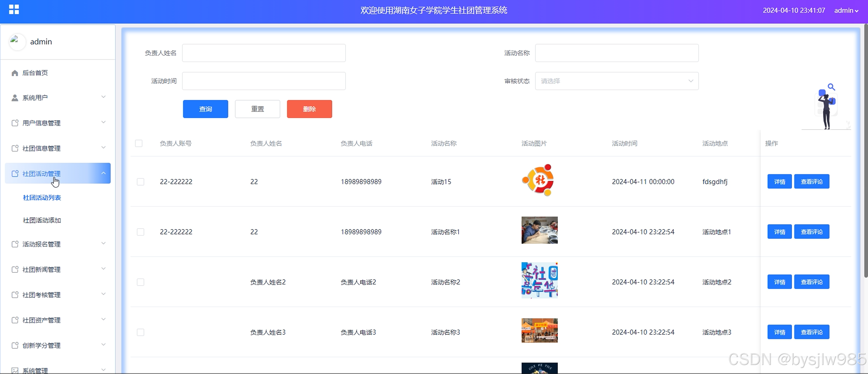Click the icon beside 用户信息管理
The height and width of the screenshot is (374, 868).
(15, 123)
